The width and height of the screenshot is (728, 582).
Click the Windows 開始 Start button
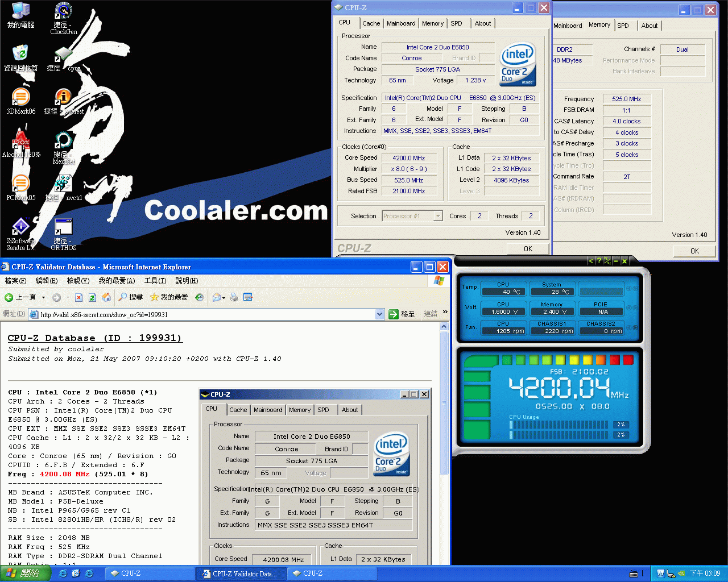26,573
